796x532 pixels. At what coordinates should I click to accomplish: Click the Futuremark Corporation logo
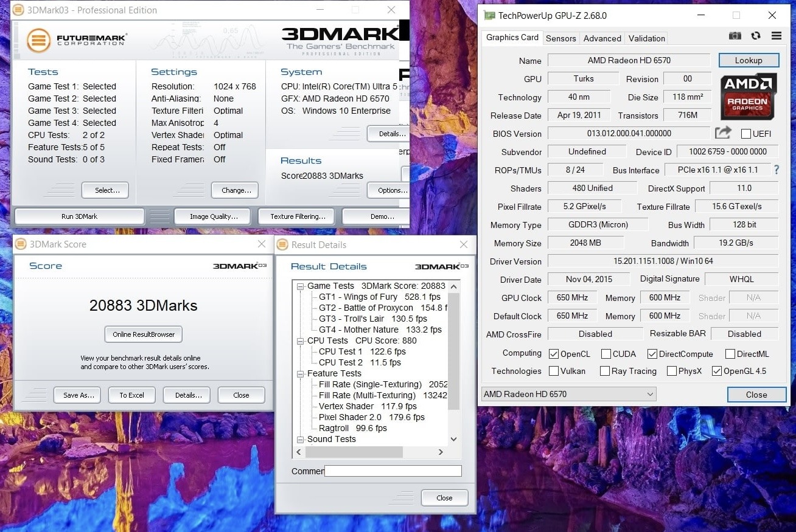click(x=77, y=40)
